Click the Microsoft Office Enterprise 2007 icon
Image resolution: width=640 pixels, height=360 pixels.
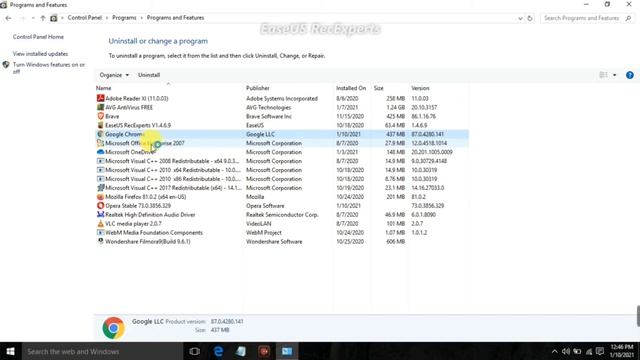(x=100, y=143)
